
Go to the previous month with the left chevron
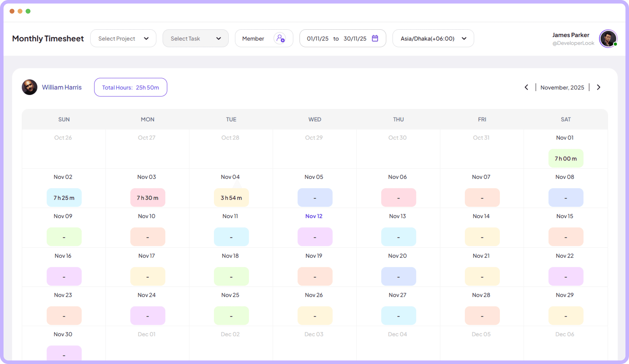526,87
